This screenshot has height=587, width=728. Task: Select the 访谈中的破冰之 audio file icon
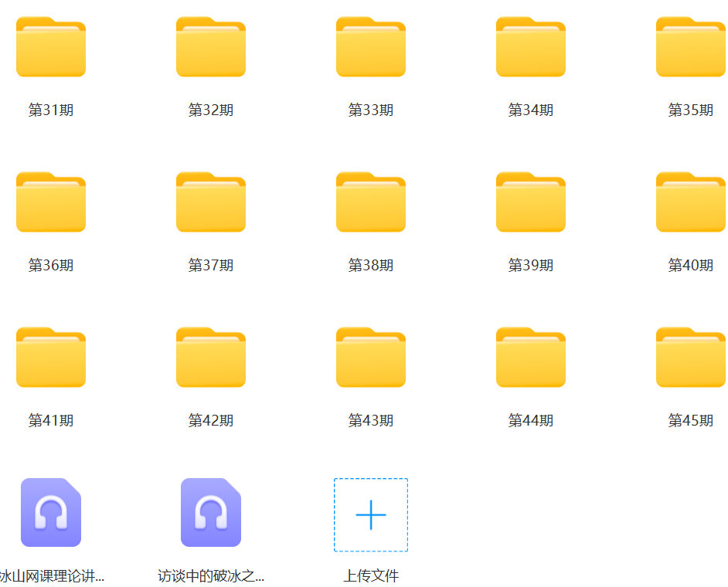click(x=211, y=512)
